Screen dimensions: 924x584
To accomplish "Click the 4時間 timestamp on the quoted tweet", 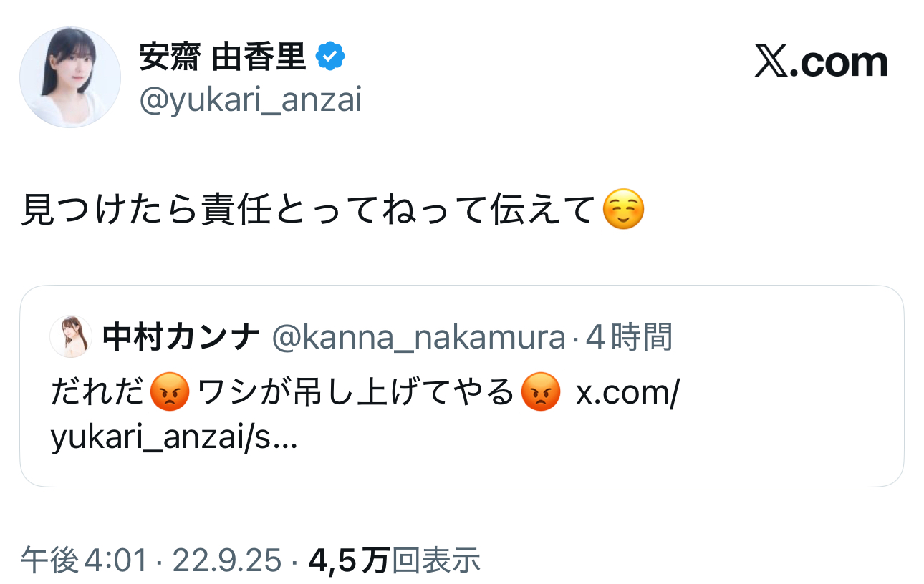I will pyautogui.click(x=630, y=337).
